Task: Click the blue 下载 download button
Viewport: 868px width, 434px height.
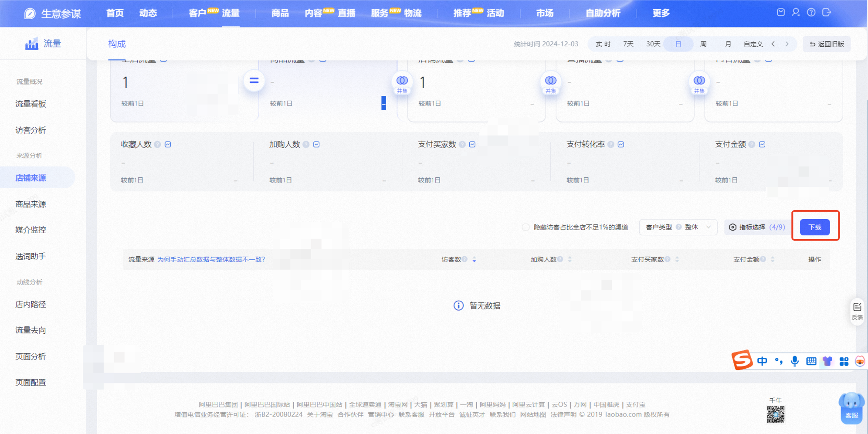Action: coord(815,227)
